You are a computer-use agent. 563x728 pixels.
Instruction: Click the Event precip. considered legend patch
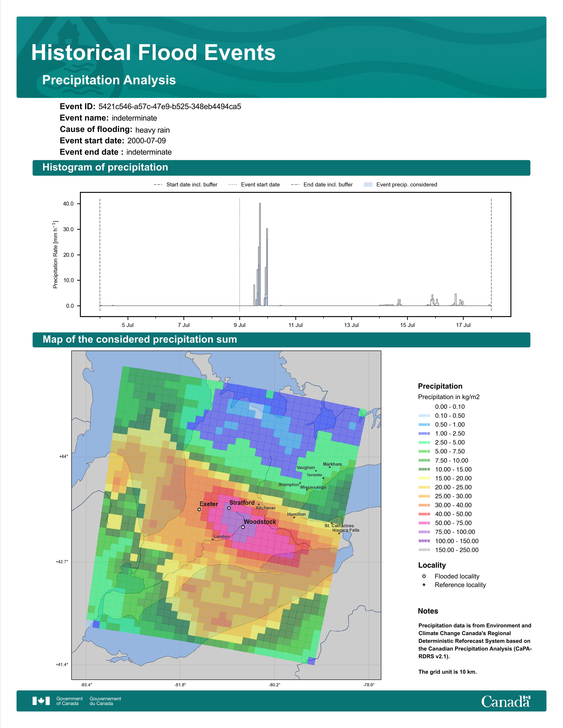point(368,185)
